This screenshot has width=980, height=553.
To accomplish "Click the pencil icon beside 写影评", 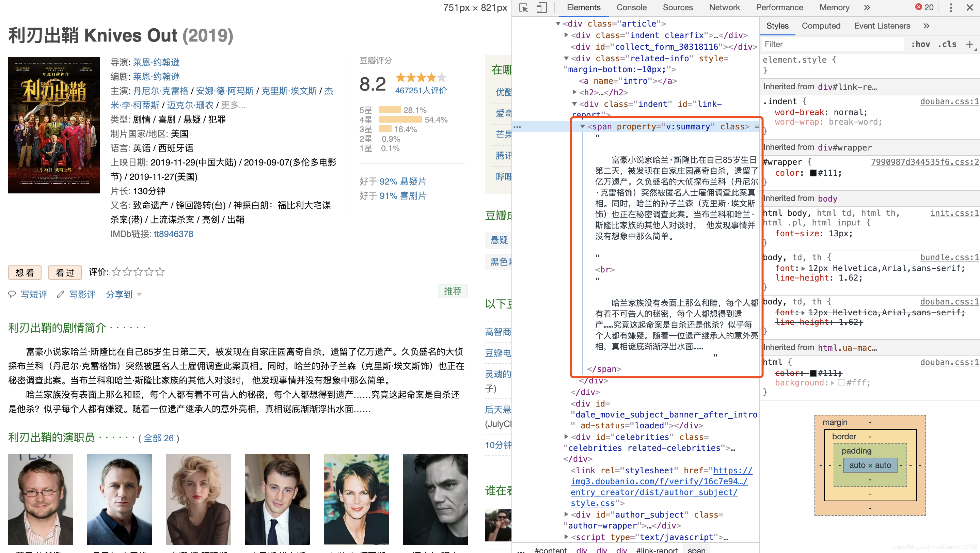I will pyautogui.click(x=60, y=294).
